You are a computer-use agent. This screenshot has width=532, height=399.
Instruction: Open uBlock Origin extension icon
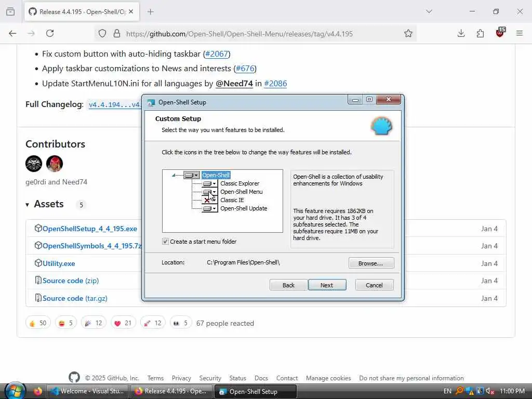pos(500,33)
